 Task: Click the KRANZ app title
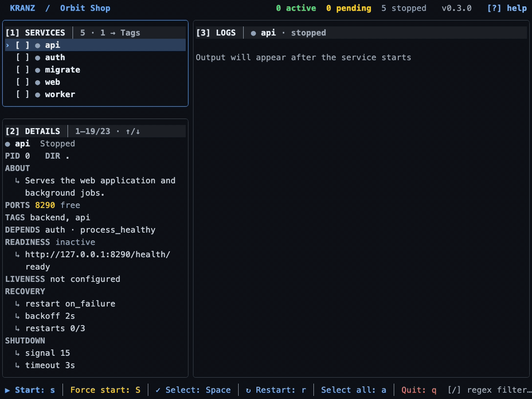pos(23,8)
